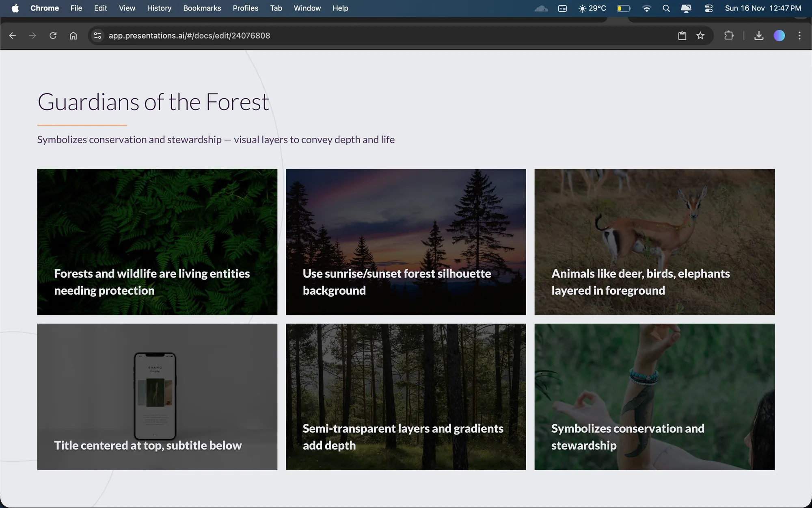The height and width of the screenshot is (508, 812).
Task: Open Spotlight search magnifier
Action: 666,8
